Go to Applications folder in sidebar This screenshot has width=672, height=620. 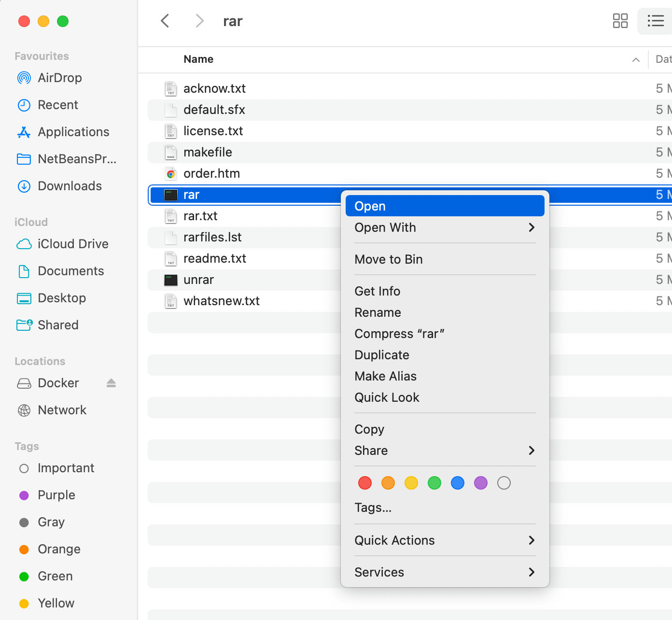(73, 132)
